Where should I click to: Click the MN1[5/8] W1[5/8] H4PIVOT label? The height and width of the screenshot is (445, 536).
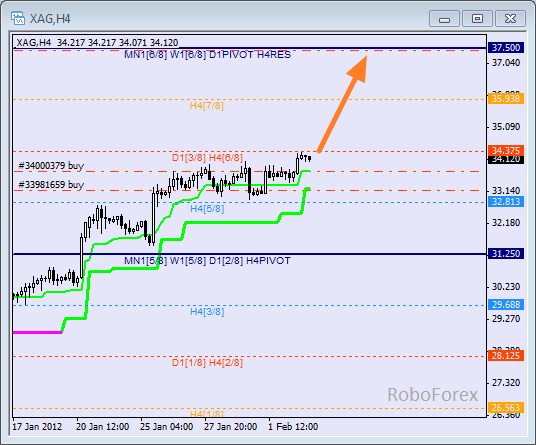[x=207, y=261]
